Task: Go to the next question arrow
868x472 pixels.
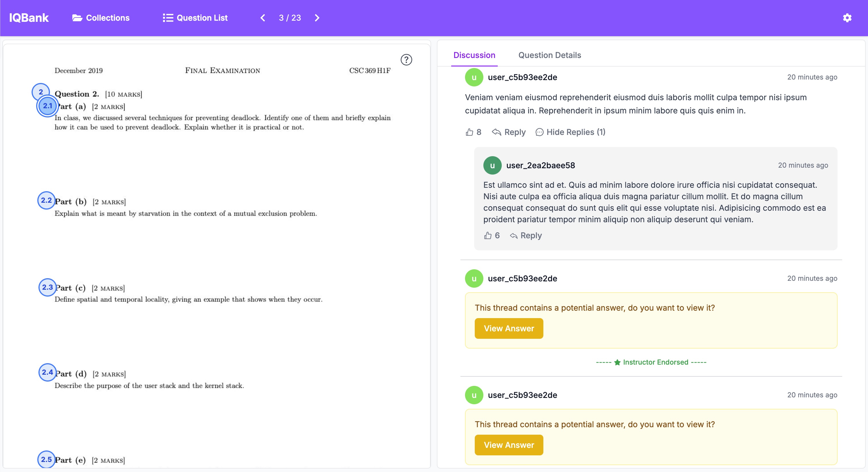Action: (317, 18)
